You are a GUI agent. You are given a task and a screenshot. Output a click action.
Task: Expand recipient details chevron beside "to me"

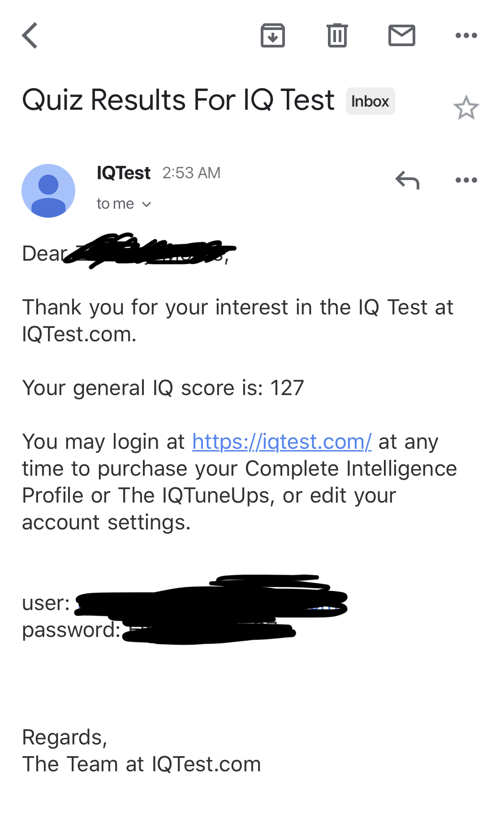click(x=146, y=204)
